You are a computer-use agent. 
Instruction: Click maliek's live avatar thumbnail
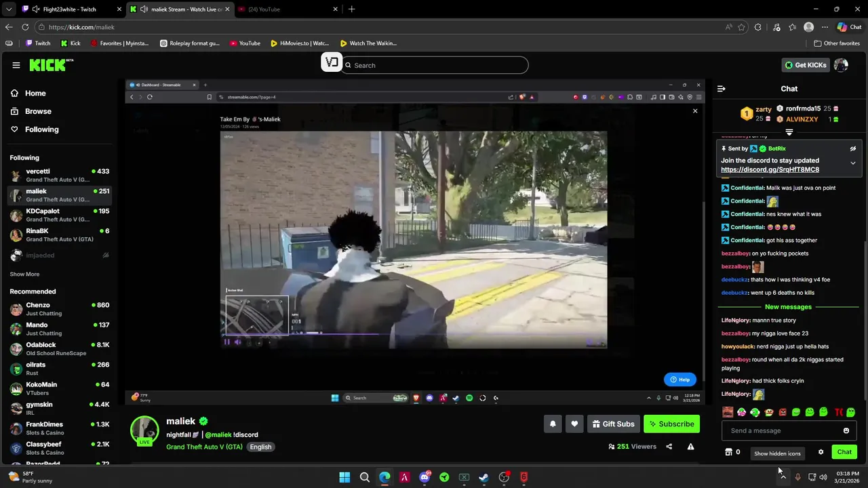tap(144, 430)
